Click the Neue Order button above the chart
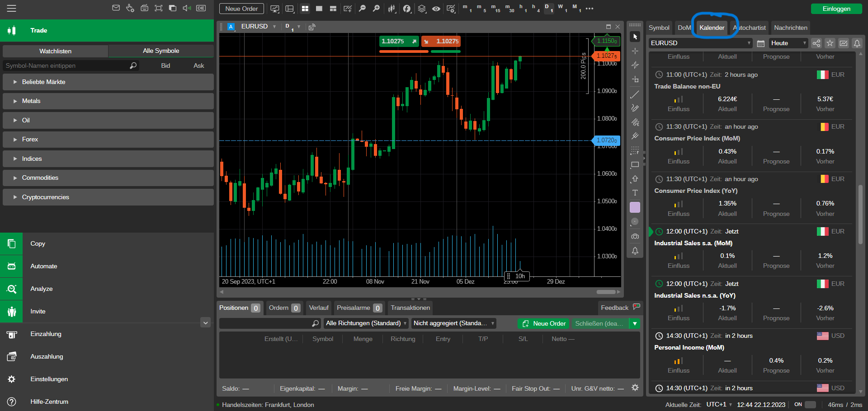Screen dimensions: 868x411 click(241, 8)
